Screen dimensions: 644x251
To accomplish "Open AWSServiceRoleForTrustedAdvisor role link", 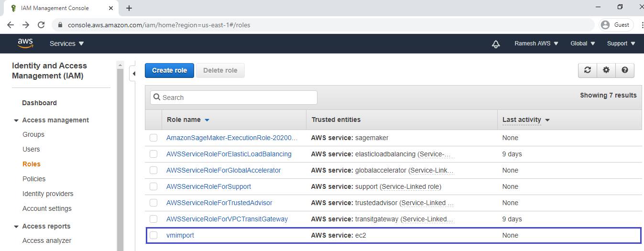I will pos(219,203).
